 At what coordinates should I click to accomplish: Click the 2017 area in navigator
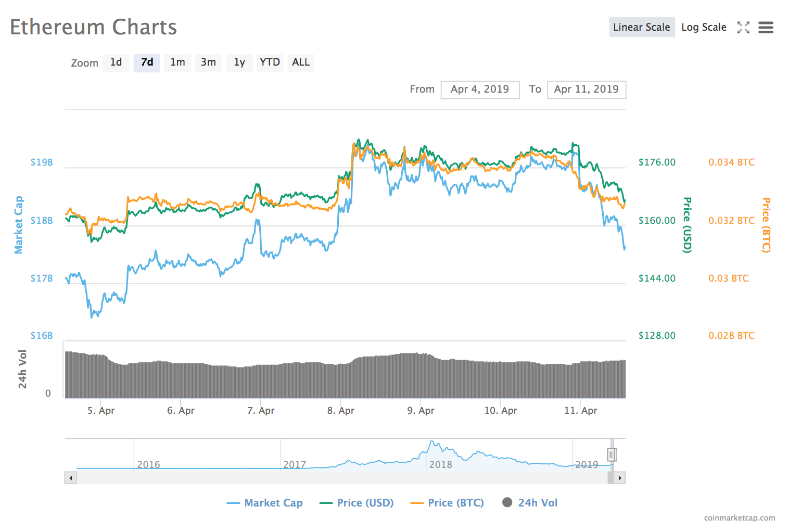click(295, 464)
